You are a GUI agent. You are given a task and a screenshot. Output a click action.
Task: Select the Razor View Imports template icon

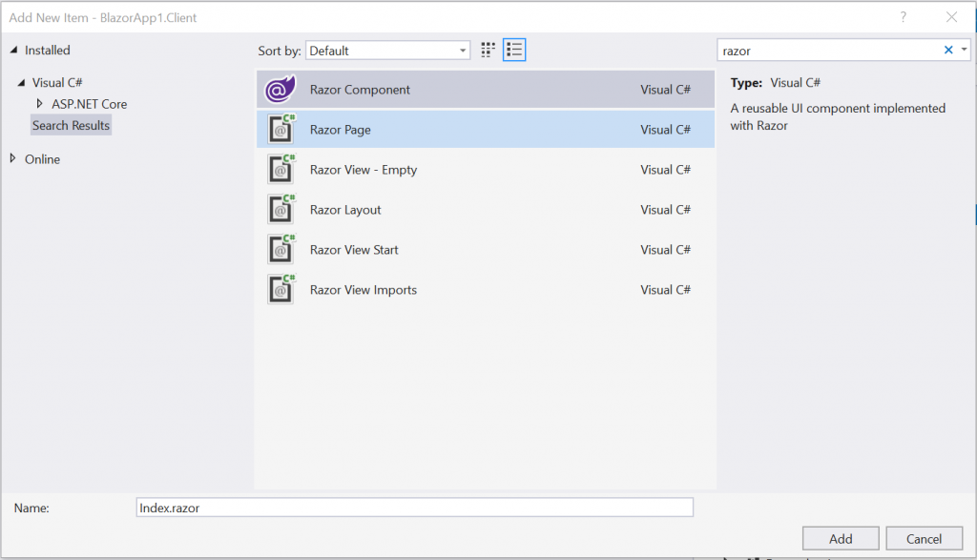tap(280, 289)
